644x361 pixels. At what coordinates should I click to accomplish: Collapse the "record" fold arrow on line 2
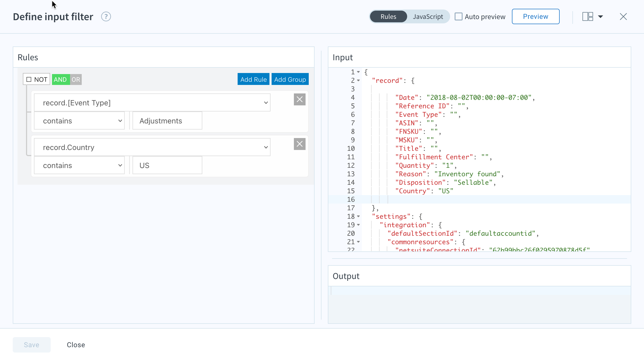[358, 80]
